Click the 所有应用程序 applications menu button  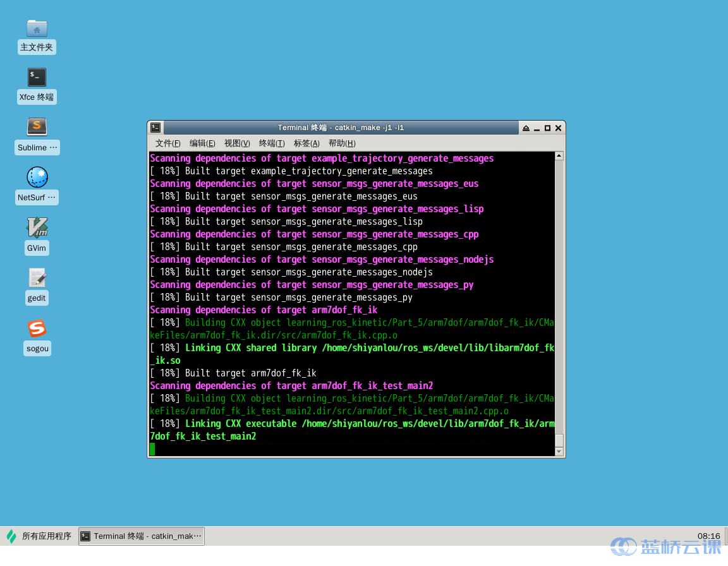[39, 536]
